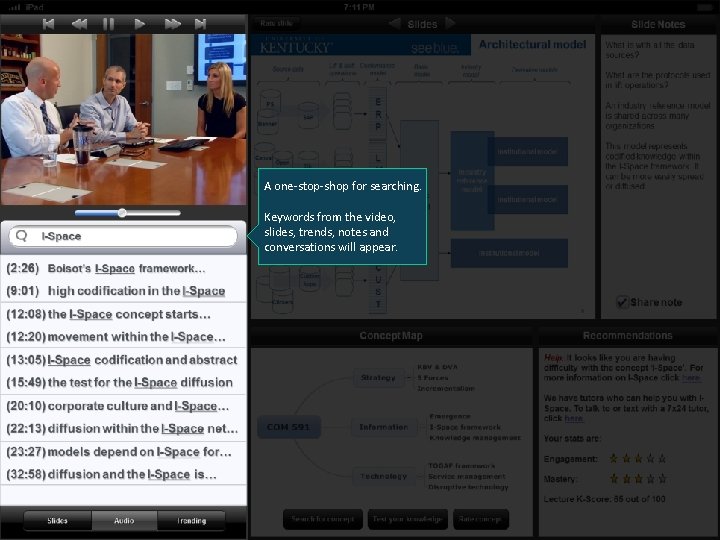Image resolution: width=720 pixels, height=540 pixels.
Task: Click '5 Forces' concept map entry
Action: 433,377
